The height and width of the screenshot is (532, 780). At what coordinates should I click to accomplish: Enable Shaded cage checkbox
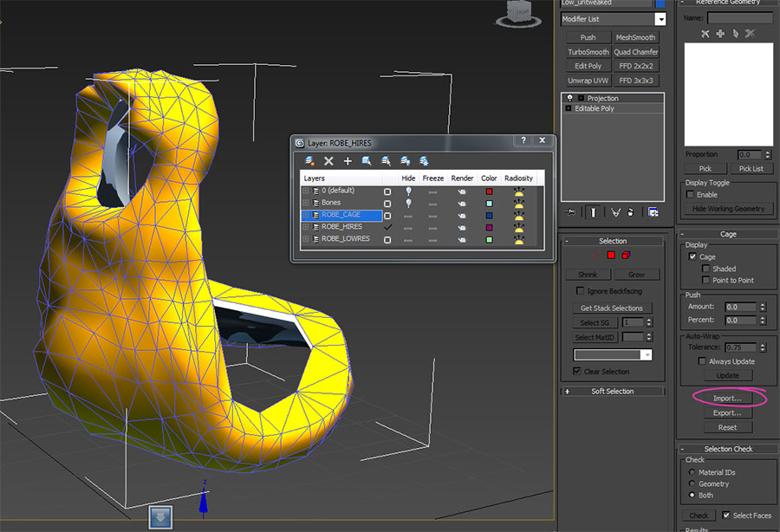tap(705, 269)
